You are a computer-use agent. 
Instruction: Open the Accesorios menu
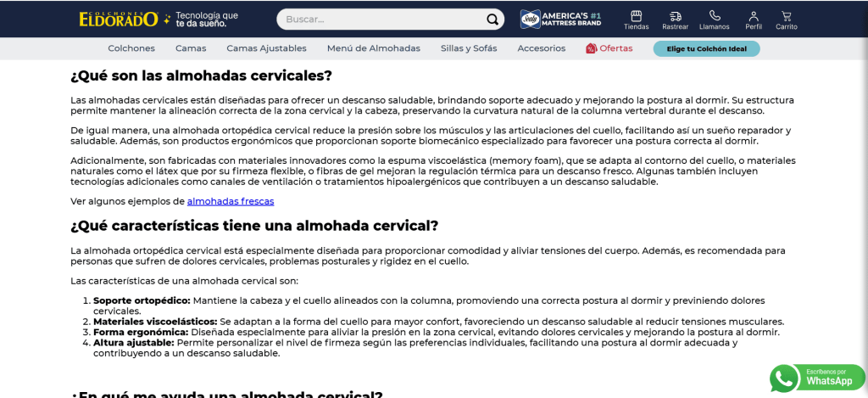pos(541,48)
